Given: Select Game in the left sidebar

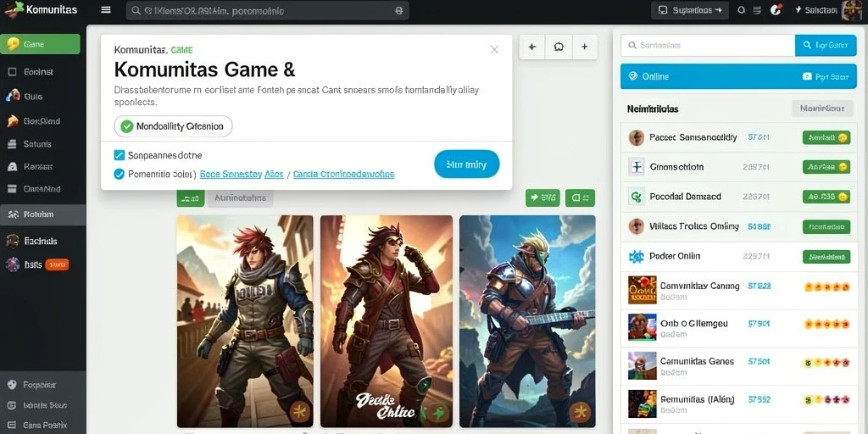Looking at the screenshot, I should (40, 44).
